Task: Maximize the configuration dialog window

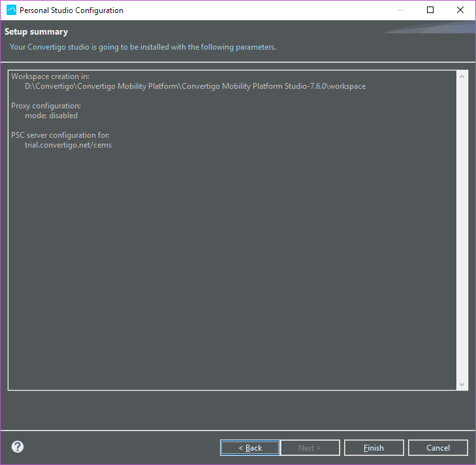Action: point(430,10)
